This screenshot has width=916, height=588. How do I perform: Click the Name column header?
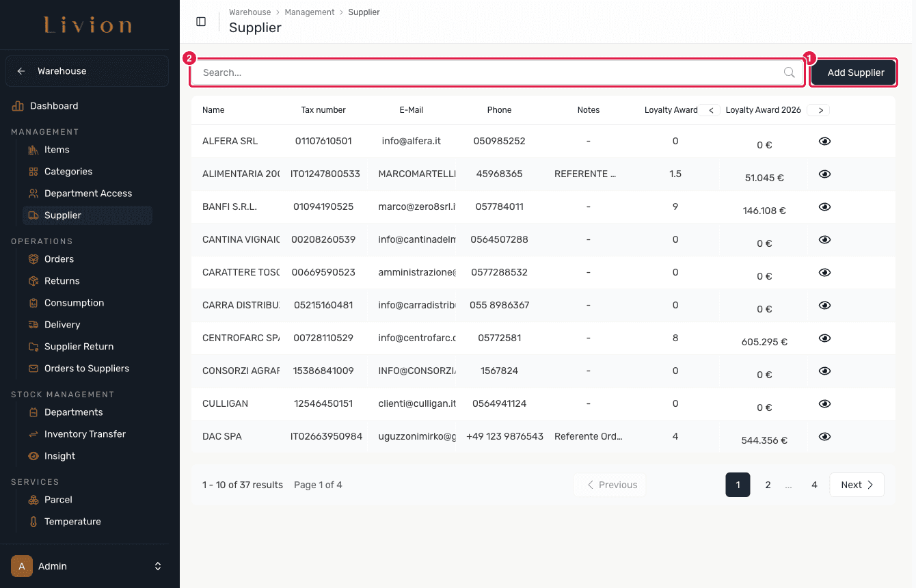click(213, 110)
